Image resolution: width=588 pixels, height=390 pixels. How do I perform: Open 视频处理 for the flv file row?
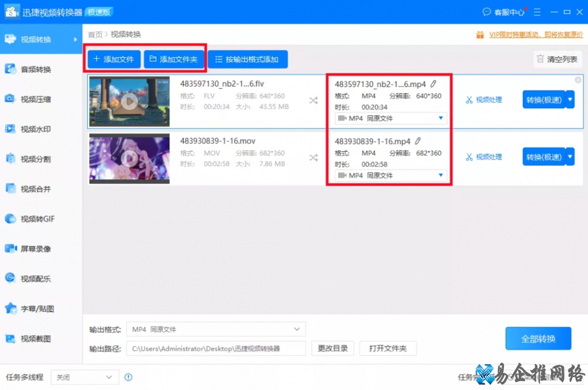click(483, 99)
